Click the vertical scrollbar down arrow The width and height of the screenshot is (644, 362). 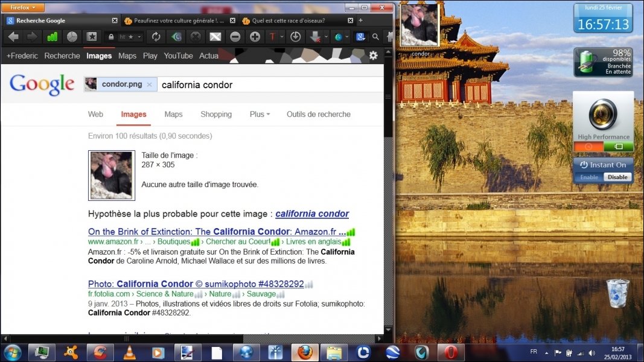388,329
